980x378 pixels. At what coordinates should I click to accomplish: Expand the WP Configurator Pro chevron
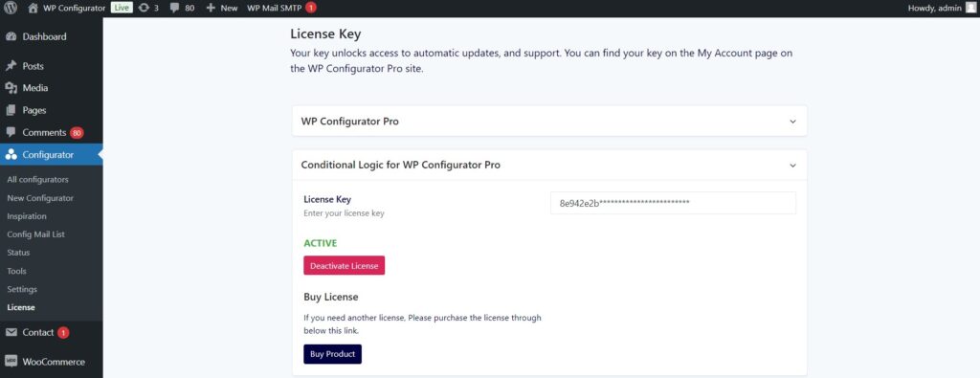tap(792, 122)
